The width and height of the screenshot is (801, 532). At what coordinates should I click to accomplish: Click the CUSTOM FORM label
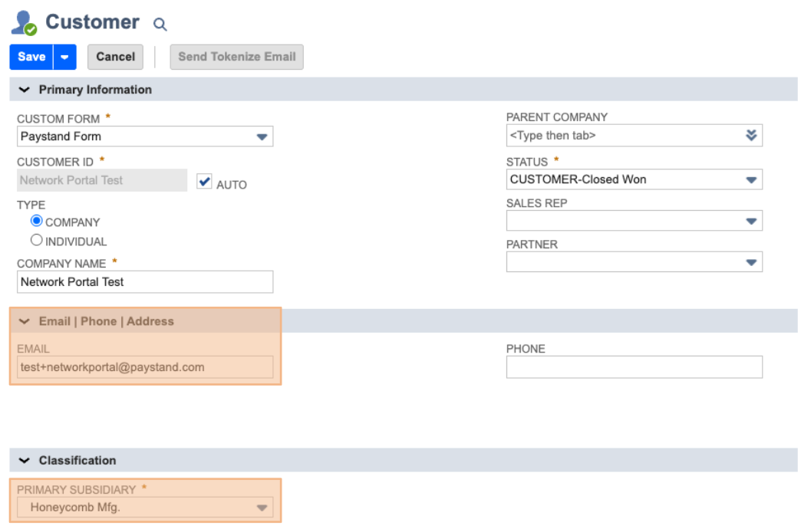click(58, 119)
